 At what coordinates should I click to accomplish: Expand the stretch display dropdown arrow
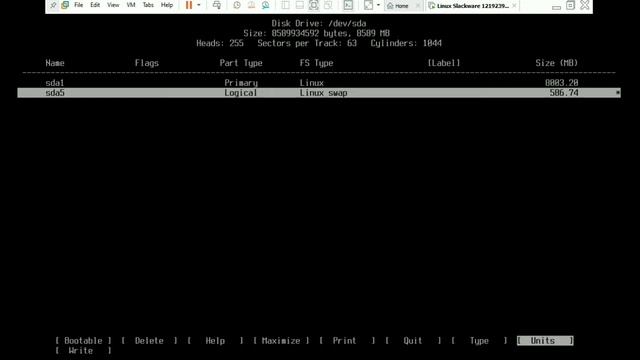point(378,5)
